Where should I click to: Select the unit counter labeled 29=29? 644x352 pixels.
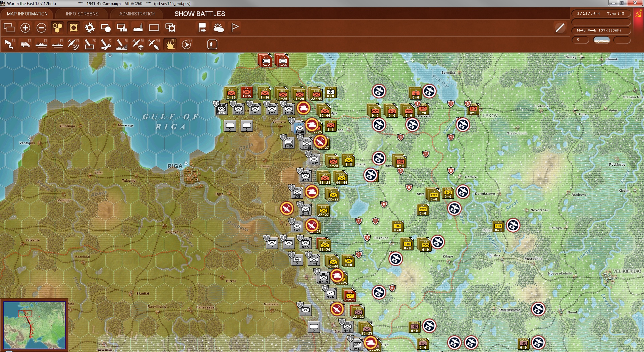(350, 296)
